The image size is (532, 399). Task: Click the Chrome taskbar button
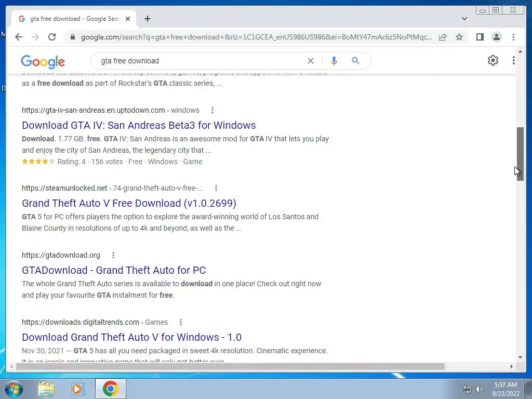pos(111,389)
